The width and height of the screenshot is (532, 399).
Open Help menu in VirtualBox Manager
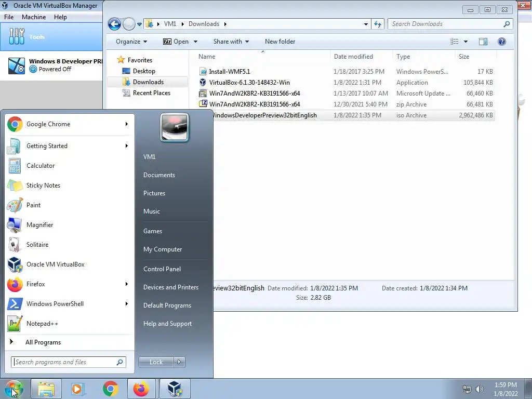tap(60, 17)
